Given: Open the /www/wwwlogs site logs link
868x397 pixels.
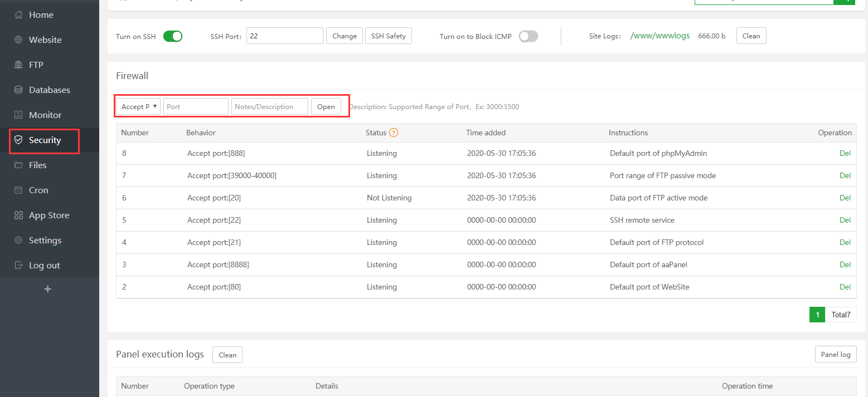Looking at the screenshot, I should 660,36.
